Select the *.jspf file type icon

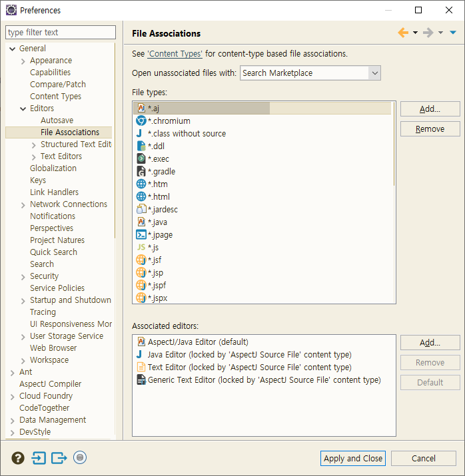tap(141, 285)
